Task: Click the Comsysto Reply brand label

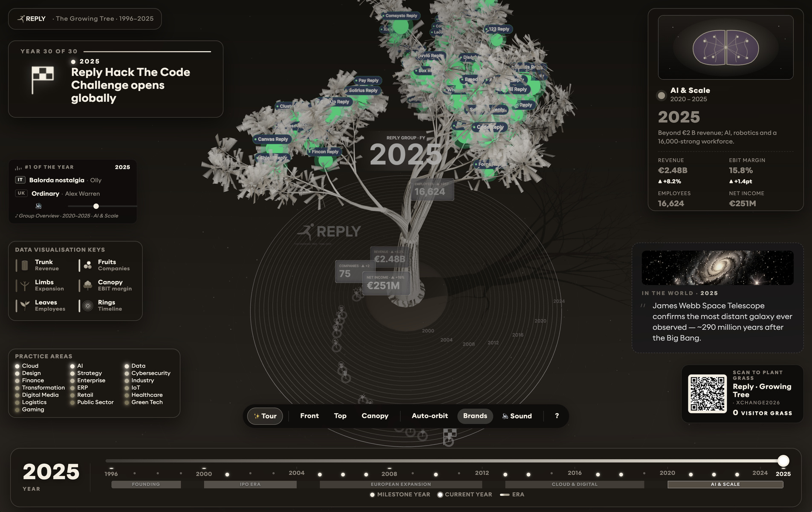Action: pyautogui.click(x=401, y=16)
